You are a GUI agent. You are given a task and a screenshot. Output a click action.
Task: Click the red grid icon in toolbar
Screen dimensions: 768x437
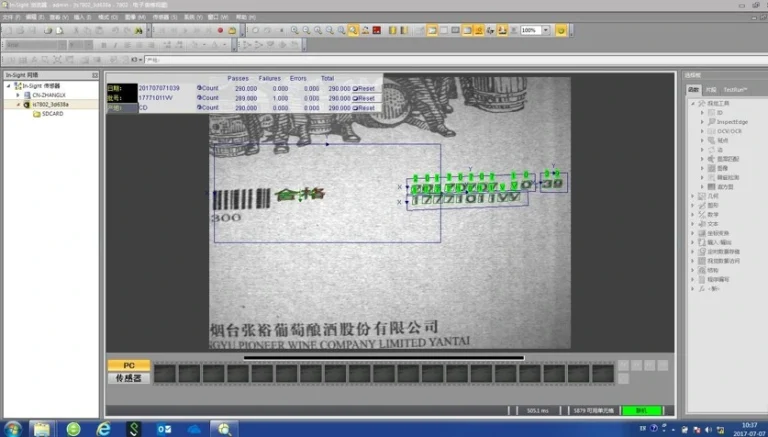(x=377, y=30)
